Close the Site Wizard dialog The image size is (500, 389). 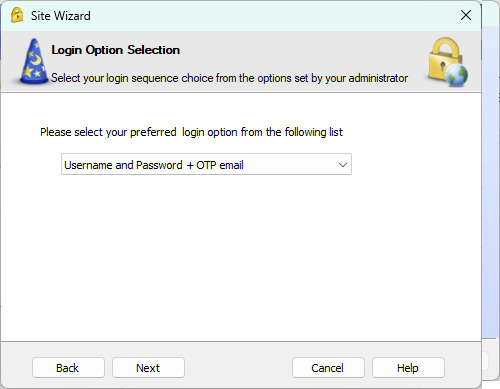[x=466, y=15]
